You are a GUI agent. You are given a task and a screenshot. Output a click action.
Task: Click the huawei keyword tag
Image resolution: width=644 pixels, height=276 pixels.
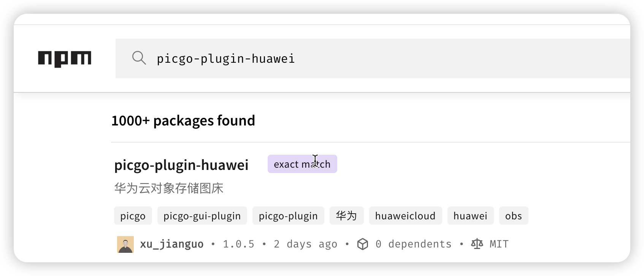(470, 216)
